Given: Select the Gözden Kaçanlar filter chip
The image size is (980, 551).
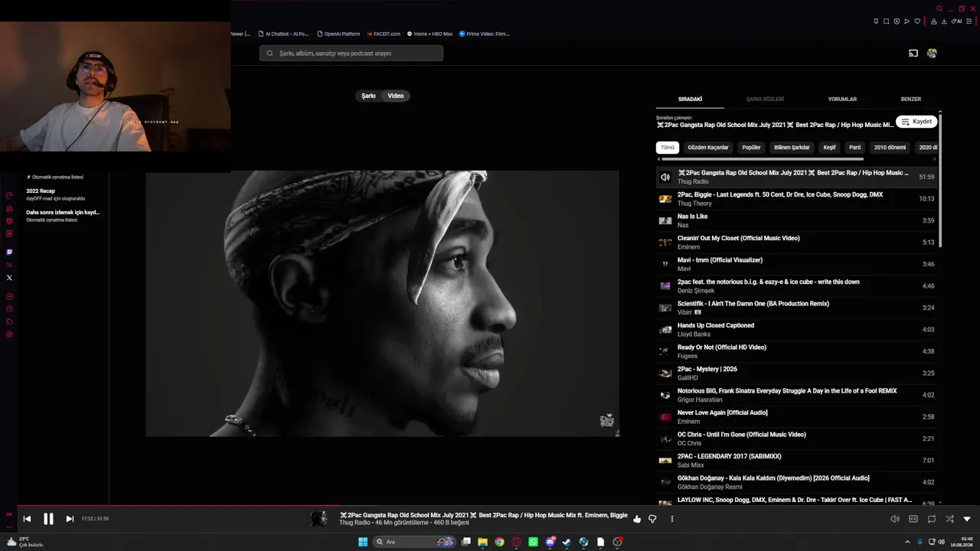Looking at the screenshot, I should [708, 147].
